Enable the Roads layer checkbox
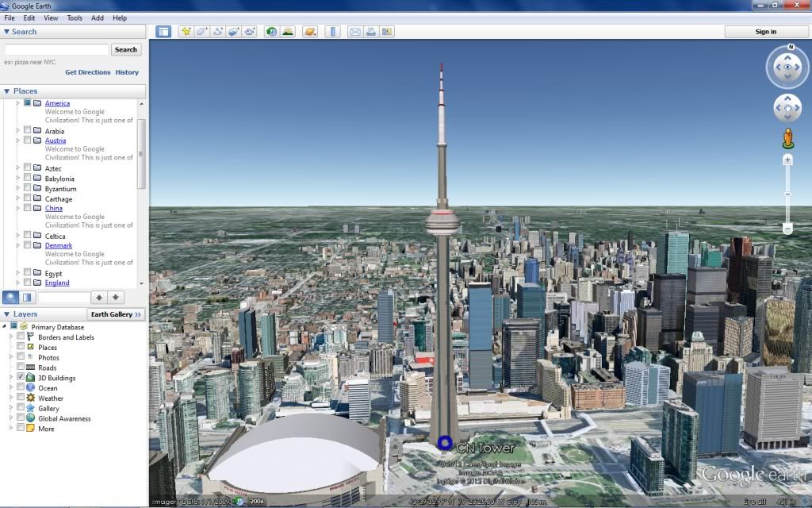This screenshot has width=812, height=508. [21, 367]
